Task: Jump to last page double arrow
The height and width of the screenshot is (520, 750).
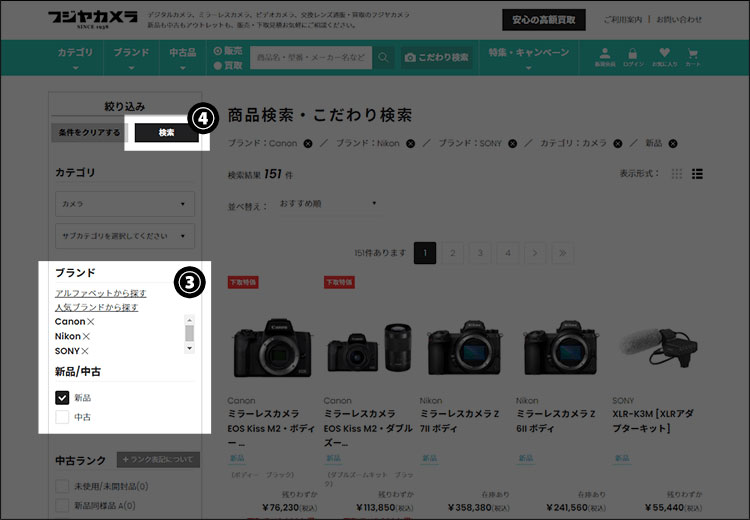Action: (x=562, y=253)
